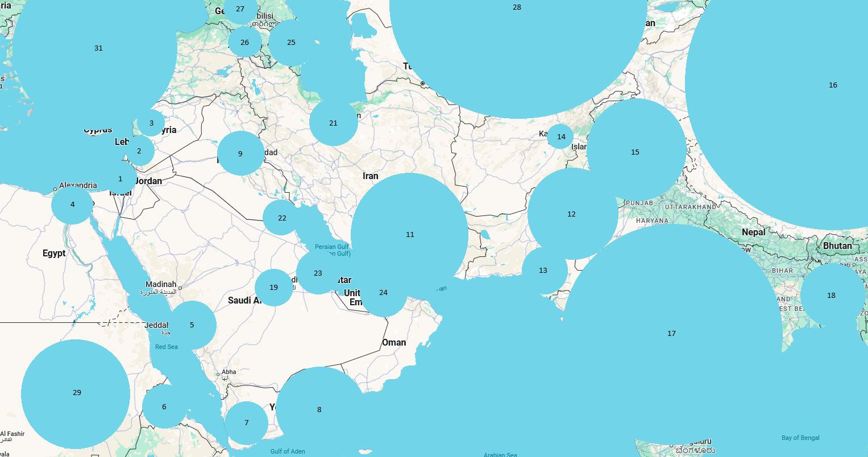Click the small bubble numbered 1
This screenshot has width=868, height=457.
(x=120, y=178)
